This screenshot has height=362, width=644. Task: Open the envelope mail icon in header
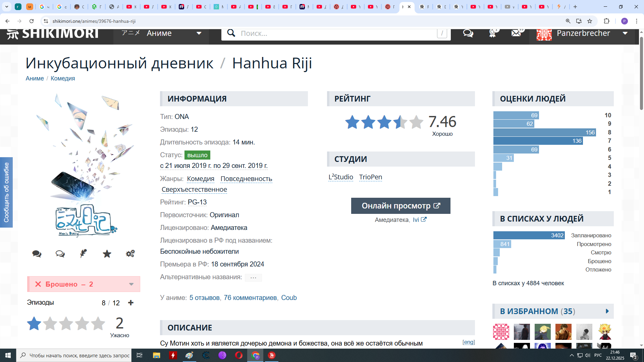pyautogui.click(x=516, y=34)
